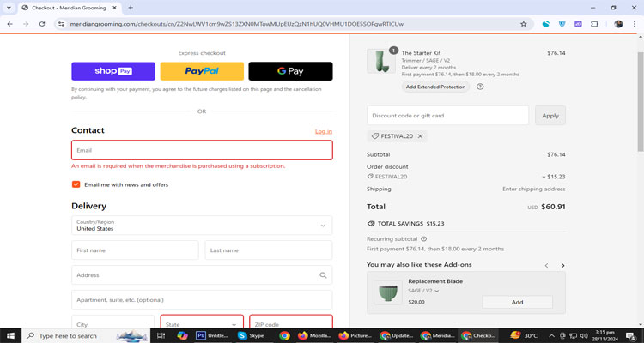Apply the discount code
This screenshot has width=644, height=343.
(550, 116)
